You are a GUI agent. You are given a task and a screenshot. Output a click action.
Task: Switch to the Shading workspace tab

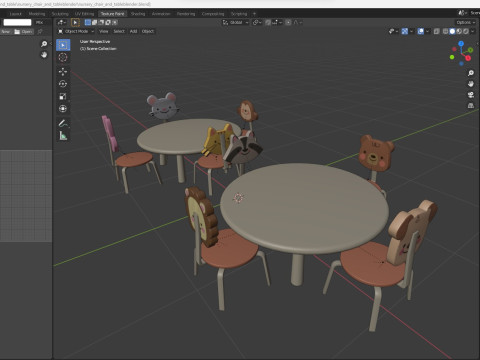(138, 14)
